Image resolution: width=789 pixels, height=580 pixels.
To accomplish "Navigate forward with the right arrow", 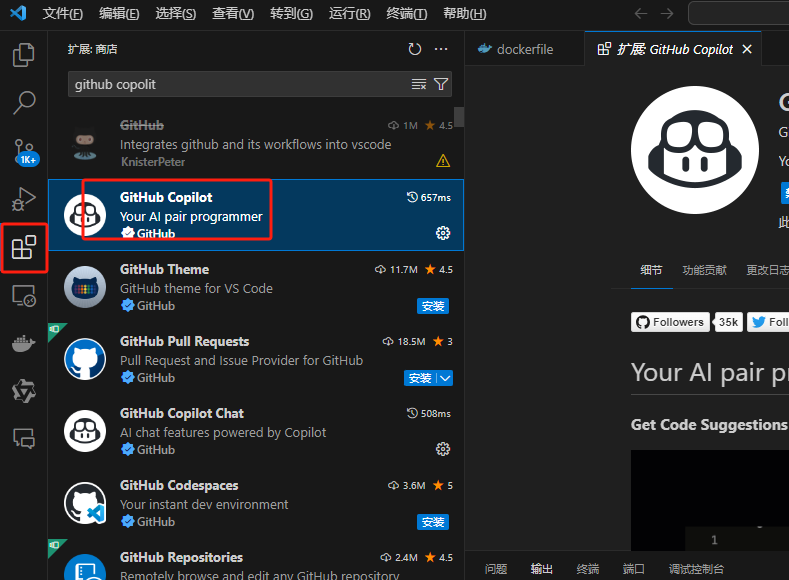I will pyautogui.click(x=667, y=14).
